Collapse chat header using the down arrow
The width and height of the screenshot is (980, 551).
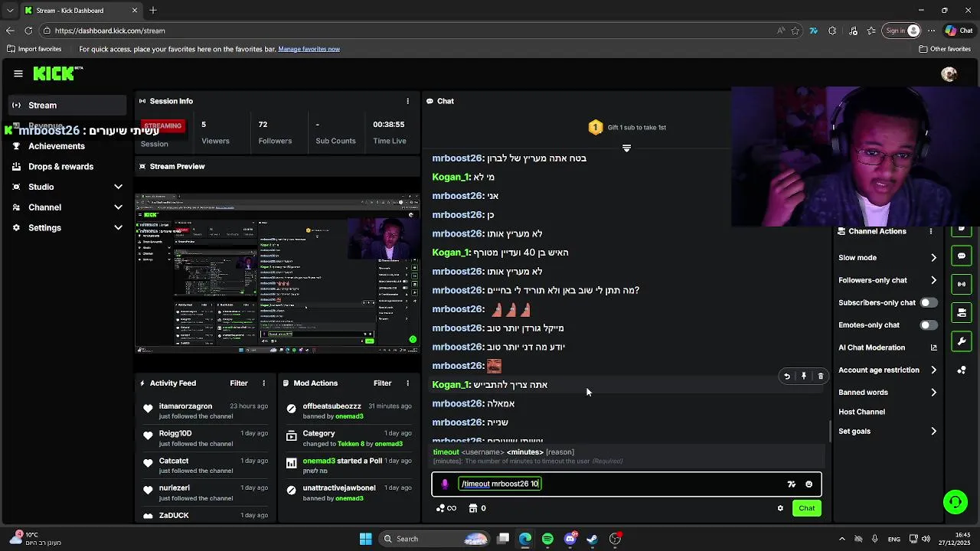[626, 148]
